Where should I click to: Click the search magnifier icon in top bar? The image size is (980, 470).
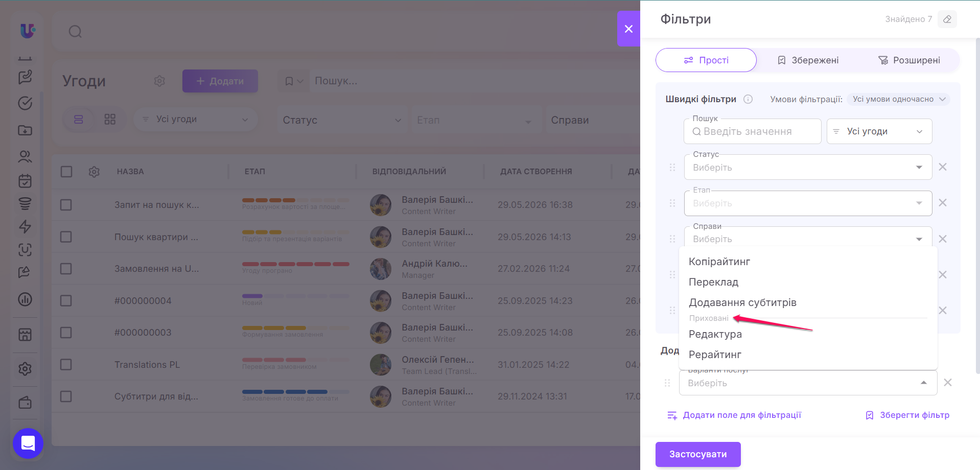click(x=75, y=32)
